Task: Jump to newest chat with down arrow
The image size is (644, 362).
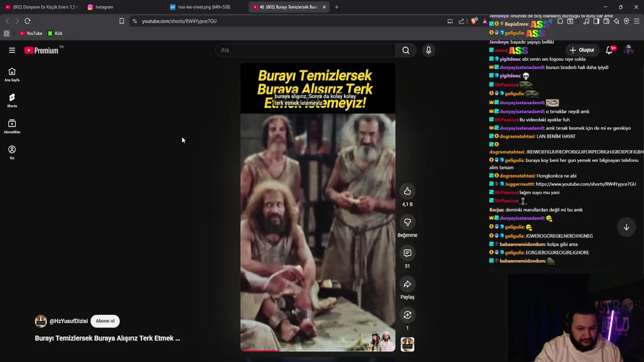Action: 626,227
